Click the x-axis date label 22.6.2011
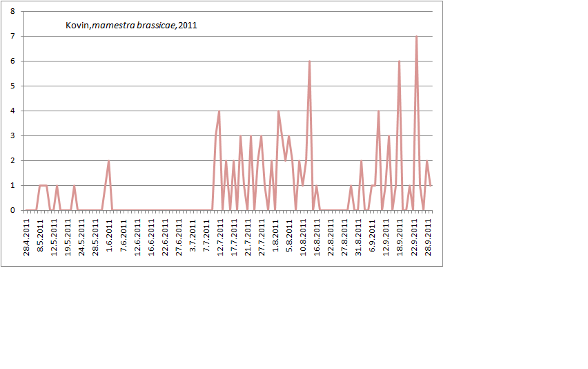Viewport: 588px width, 369px height. click(165, 237)
